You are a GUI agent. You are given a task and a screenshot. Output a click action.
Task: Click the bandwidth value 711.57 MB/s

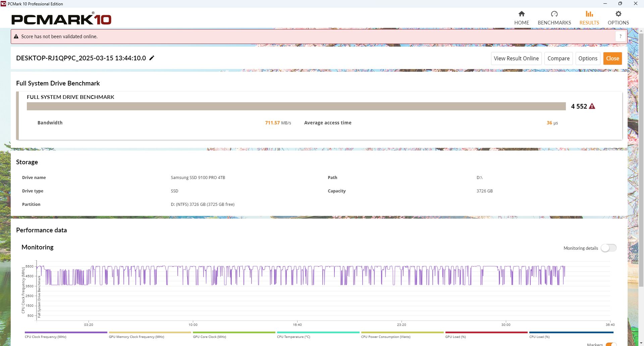[x=278, y=123]
